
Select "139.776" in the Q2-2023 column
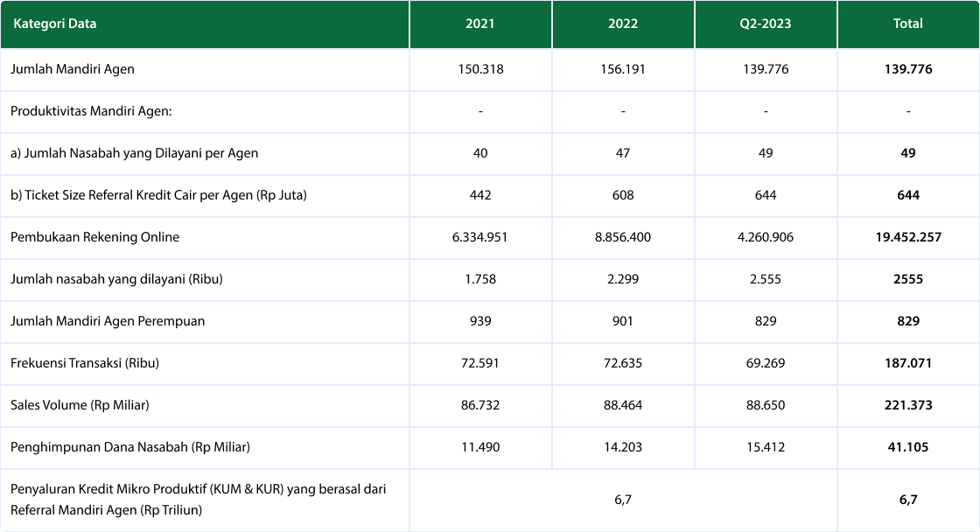(766, 69)
